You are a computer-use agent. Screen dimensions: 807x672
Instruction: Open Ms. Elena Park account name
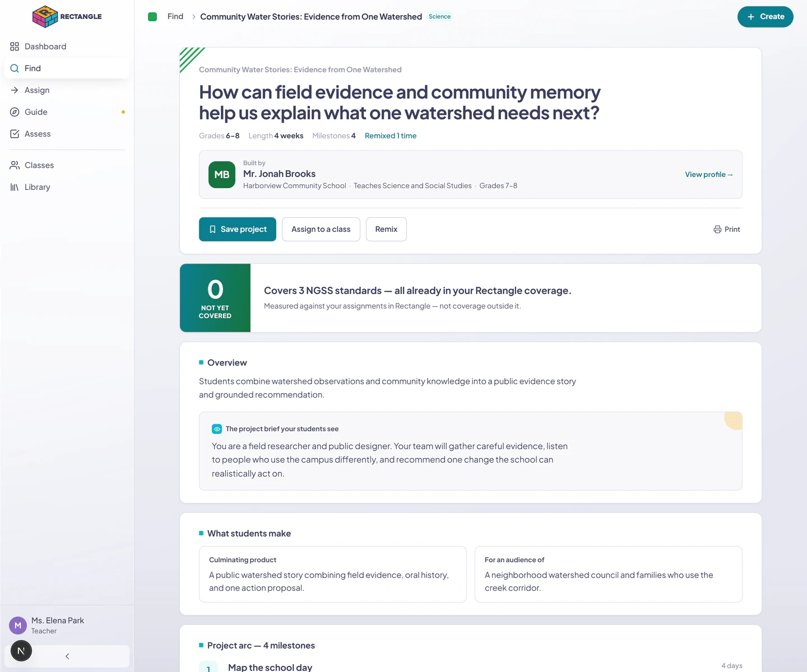pyautogui.click(x=58, y=620)
